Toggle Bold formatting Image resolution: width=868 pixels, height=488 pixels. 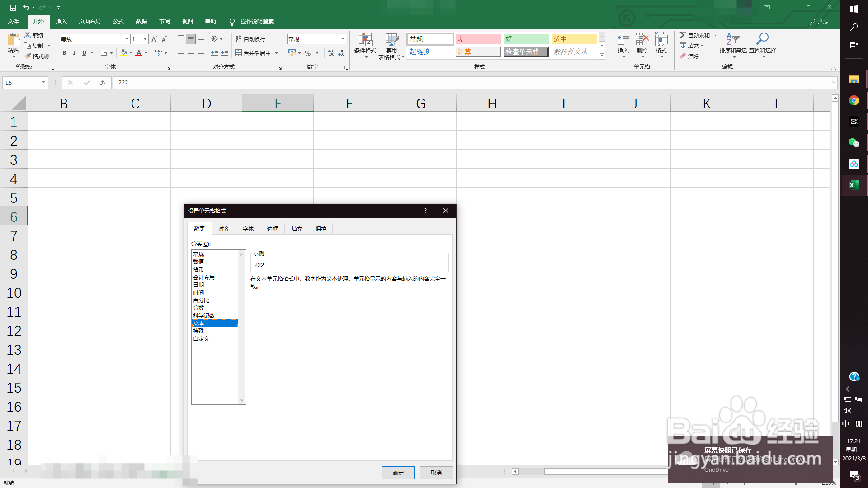click(64, 53)
